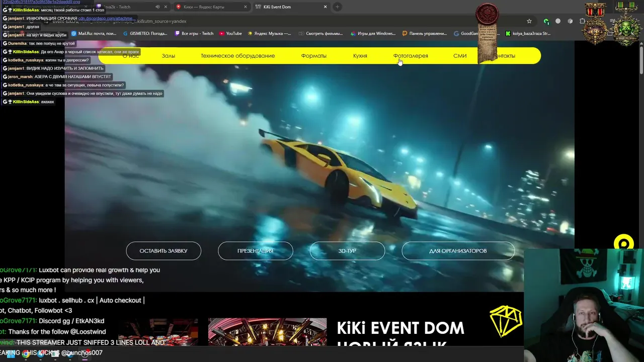This screenshot has height=362, width=644.
Task: Click the KiKi EVENT DOM heading
Action: coord(400,328)
